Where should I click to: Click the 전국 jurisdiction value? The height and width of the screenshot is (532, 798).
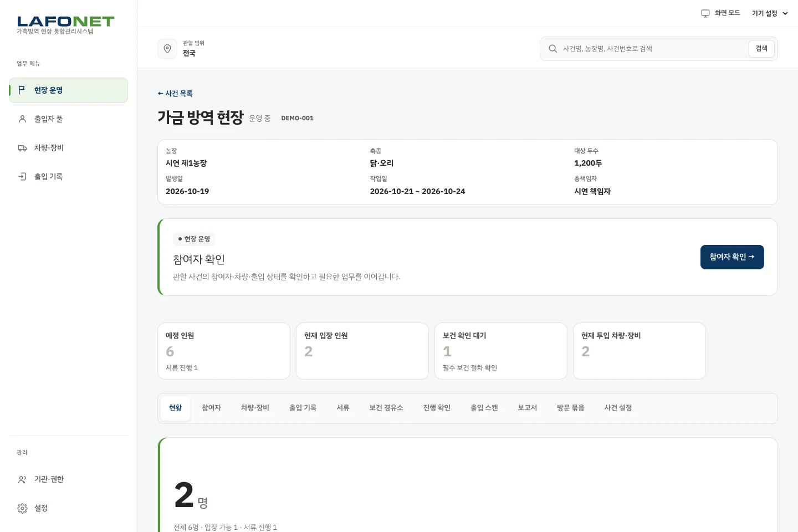pyautogui.click(x=189, y=53)
